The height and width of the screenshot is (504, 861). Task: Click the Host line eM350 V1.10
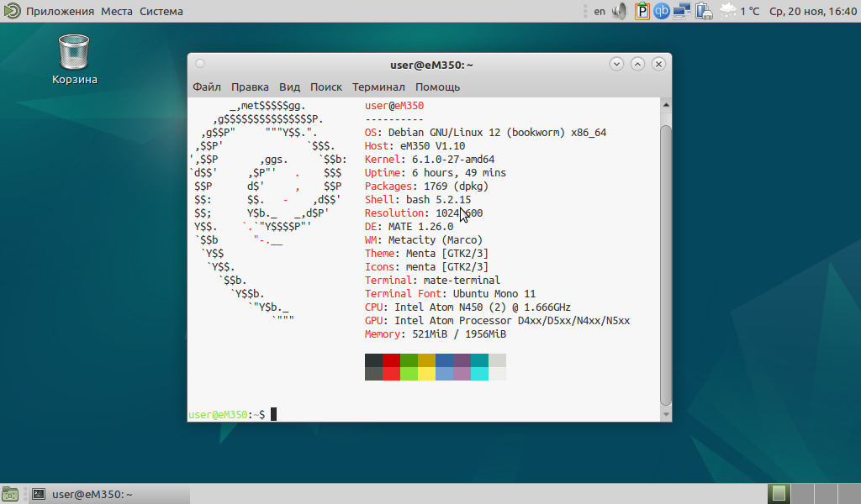(x=415, y=146)
